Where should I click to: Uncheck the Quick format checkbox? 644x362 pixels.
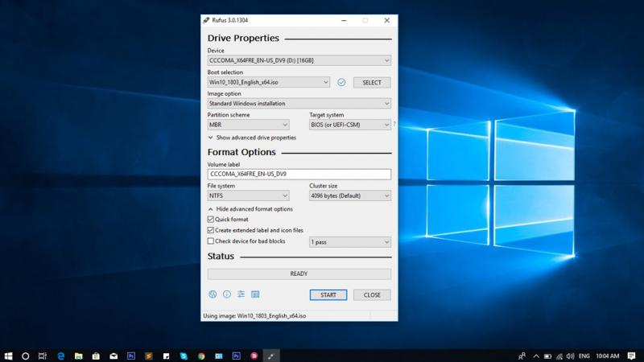[x=211, y=220]
